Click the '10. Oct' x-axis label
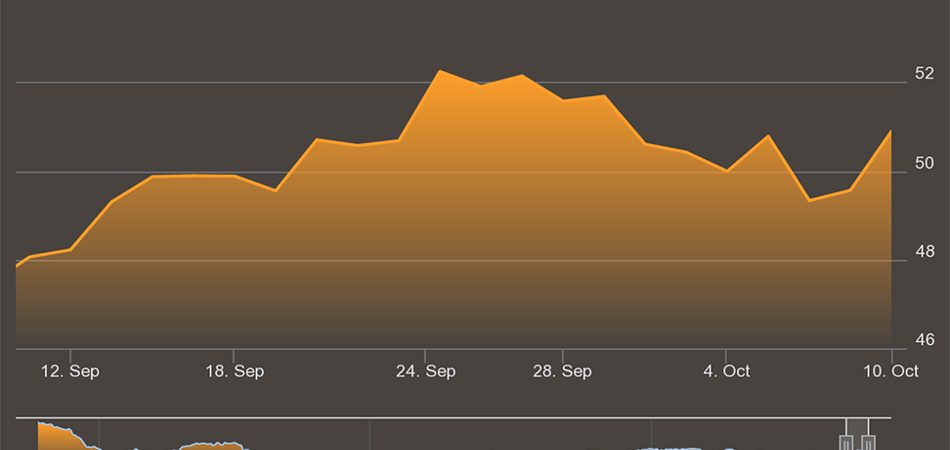Image resolution: width=950 pixels, height=450 pixels. pyautogui.click(x=890, y=371)
